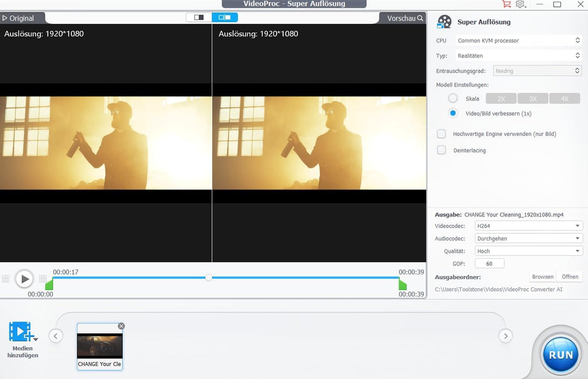
Task: Switch to single-pane compare view icon
Action: click(199, 17)
